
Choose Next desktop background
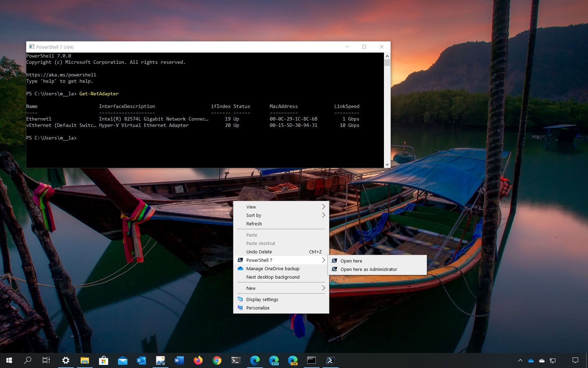coord(273,277)
